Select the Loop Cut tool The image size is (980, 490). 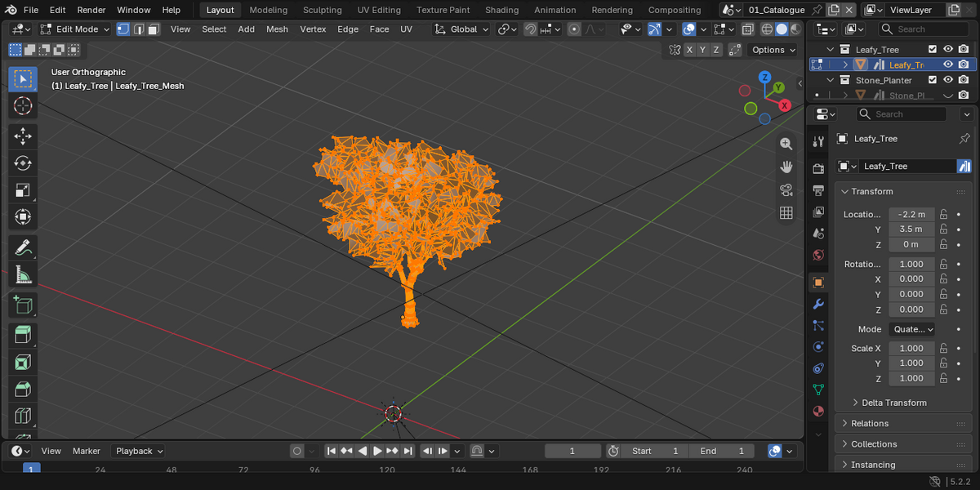tap(23, 416)
